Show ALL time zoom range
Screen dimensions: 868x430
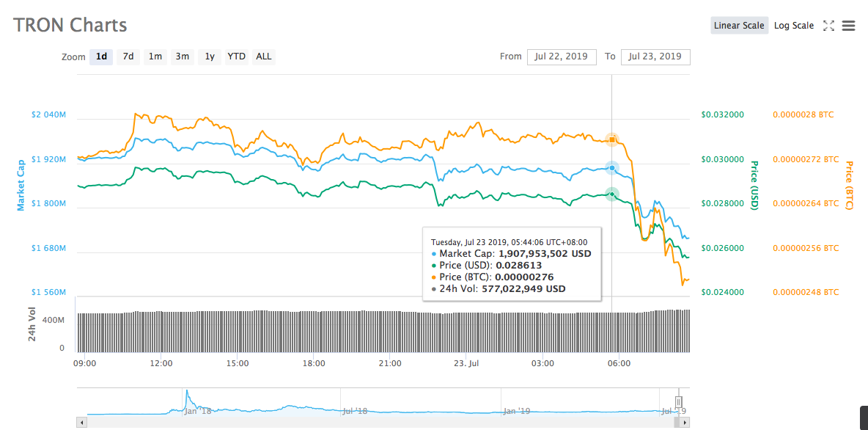pyautogui.click(x=264, y=57)
